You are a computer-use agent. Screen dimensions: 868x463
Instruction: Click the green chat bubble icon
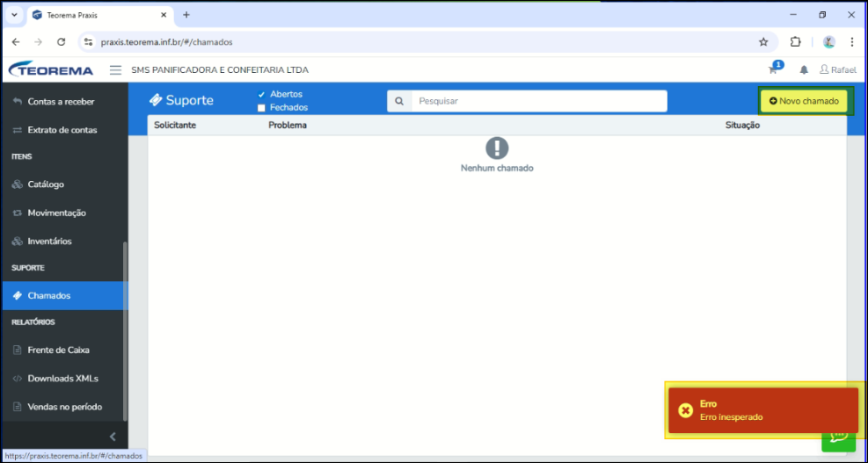(x=838, y=437)
